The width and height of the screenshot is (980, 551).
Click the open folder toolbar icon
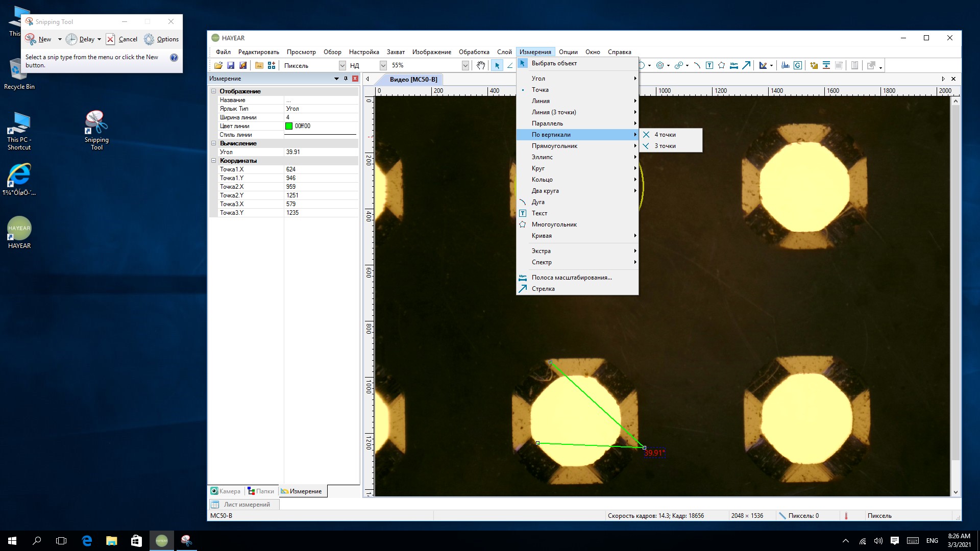pos(218,65)
